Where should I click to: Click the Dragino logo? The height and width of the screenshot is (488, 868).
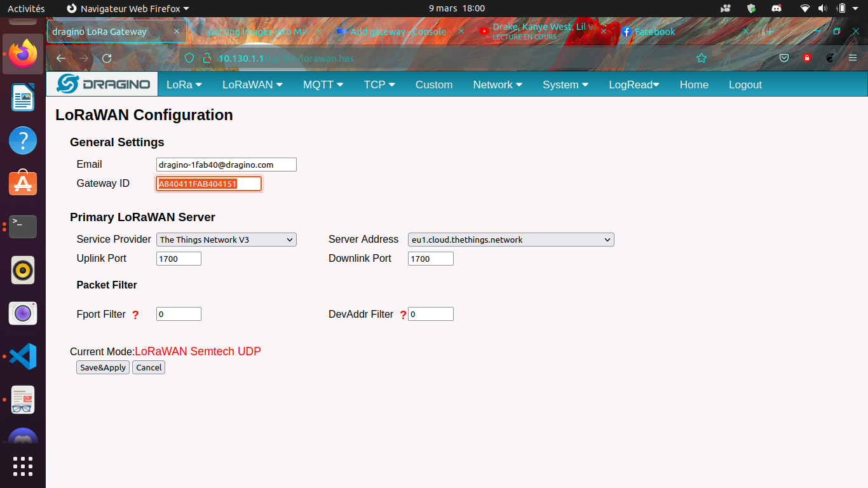click(103, 84)
